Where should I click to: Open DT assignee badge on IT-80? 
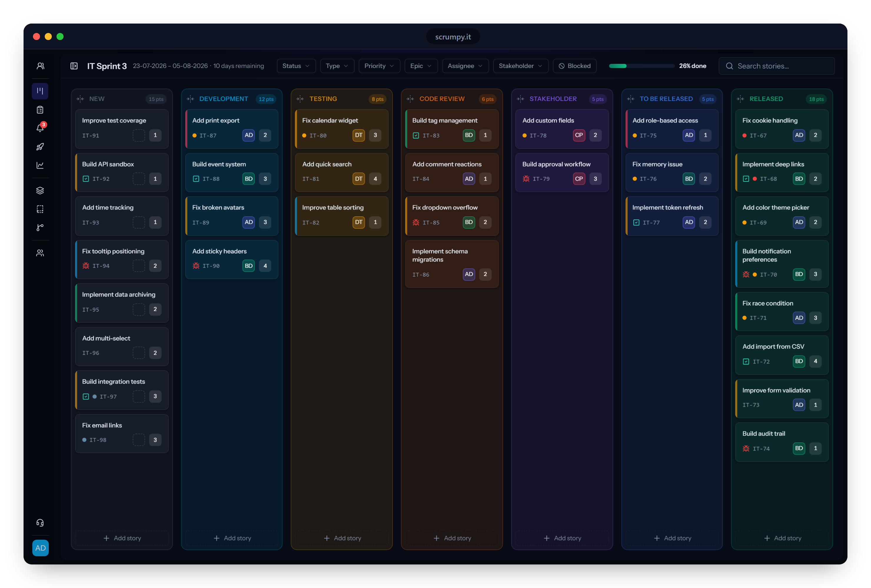pyautogui.click(x=359, y=135)
